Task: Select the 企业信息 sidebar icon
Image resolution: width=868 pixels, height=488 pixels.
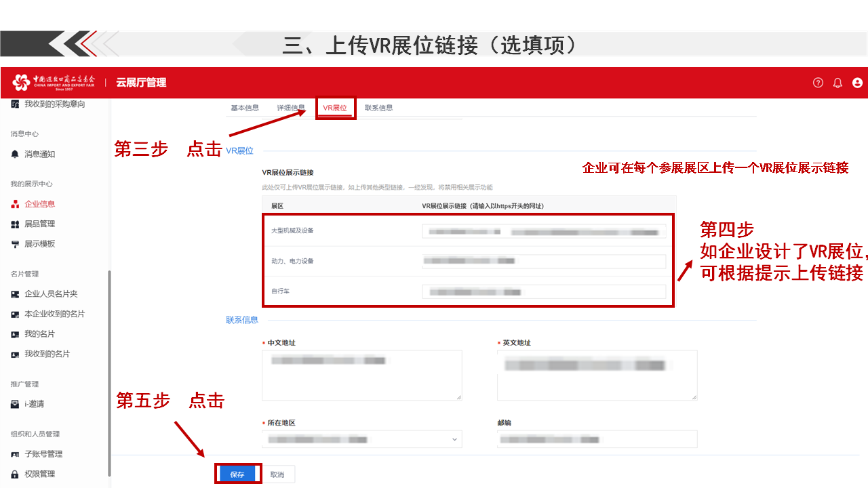Action: tap(14, 203)
